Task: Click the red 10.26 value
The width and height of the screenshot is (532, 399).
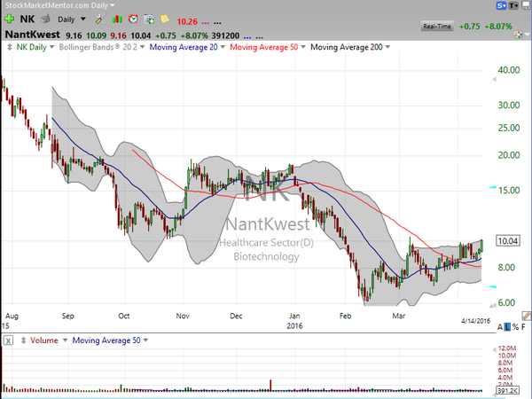Action: coord(187,21)
